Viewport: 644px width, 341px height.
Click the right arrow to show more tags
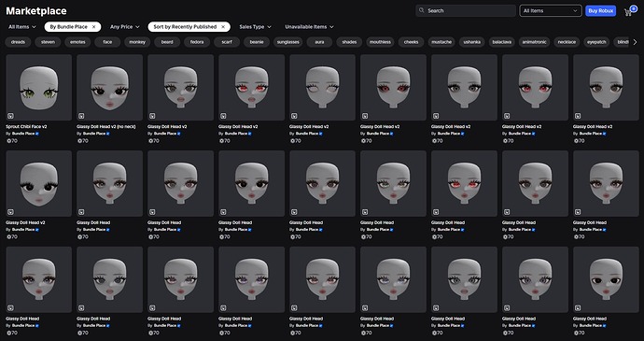635,42
